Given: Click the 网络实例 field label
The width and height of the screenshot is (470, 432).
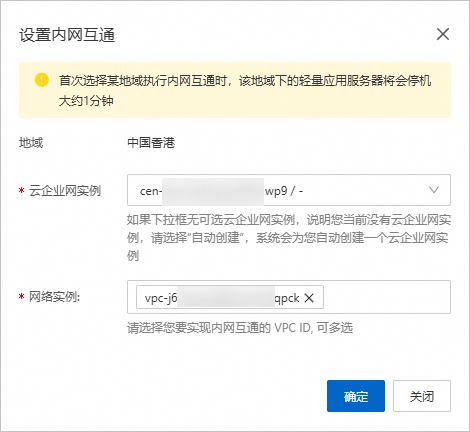Looking at the screenshot, I should click(x=55, y=296).
